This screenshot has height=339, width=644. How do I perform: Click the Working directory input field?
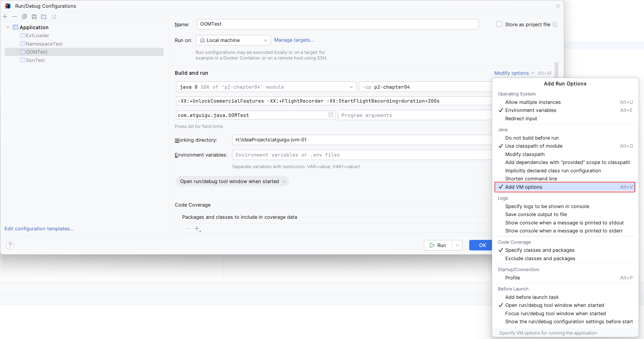357,140
